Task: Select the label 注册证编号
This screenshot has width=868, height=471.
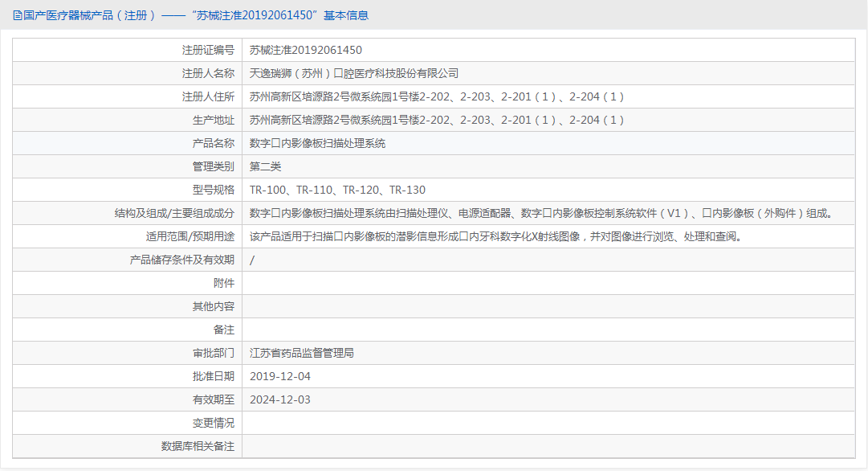Action: pos(208,50)
